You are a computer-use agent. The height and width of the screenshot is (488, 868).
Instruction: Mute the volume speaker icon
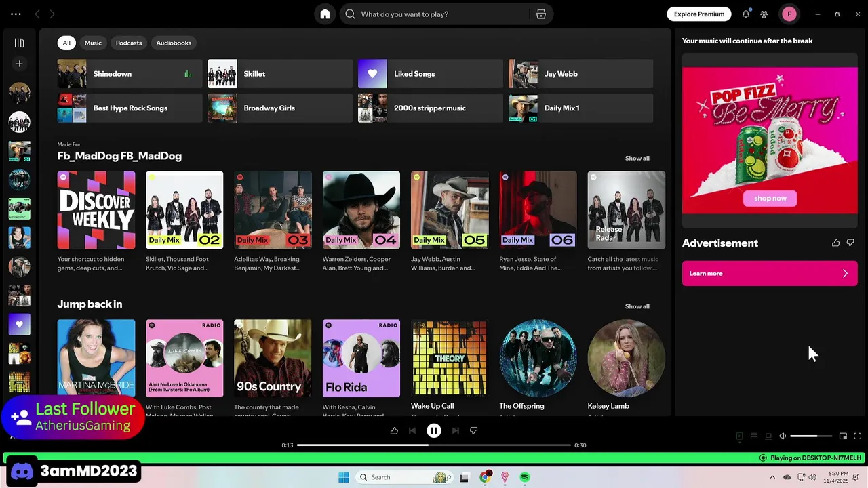[x=783, y=436]
